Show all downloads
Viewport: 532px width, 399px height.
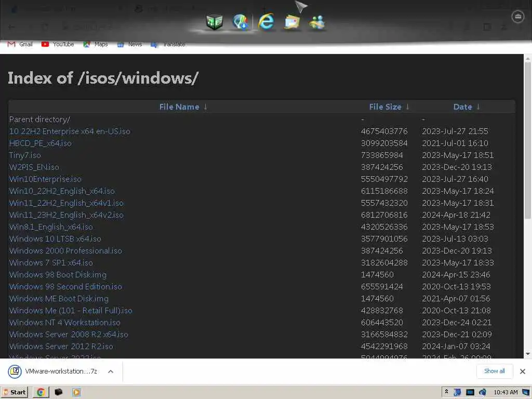coord(495,371)
